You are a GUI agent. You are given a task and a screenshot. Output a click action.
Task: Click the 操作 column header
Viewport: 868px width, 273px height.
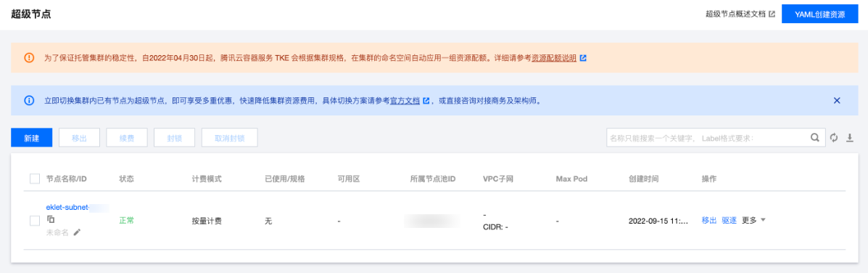(x=709, y=179)
